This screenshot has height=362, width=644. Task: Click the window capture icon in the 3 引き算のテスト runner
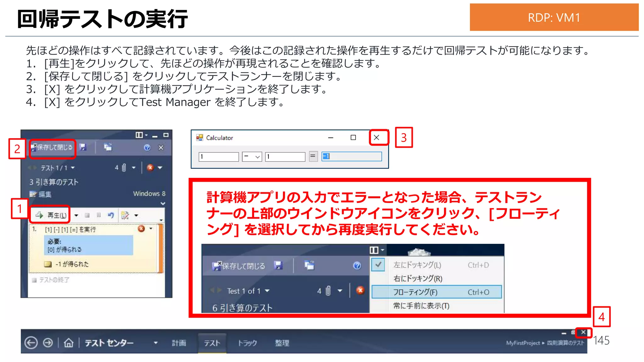(108, 147)
